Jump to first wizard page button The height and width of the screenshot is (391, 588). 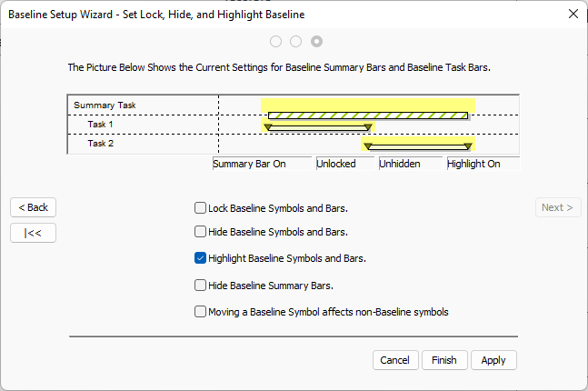34,233
